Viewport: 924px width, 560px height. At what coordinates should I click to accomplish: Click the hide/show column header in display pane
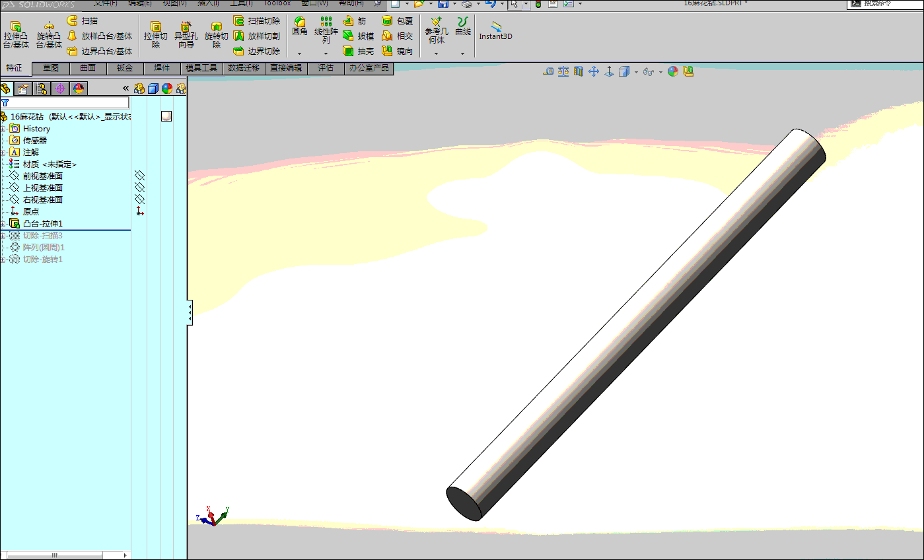click(x=139, y=88)
